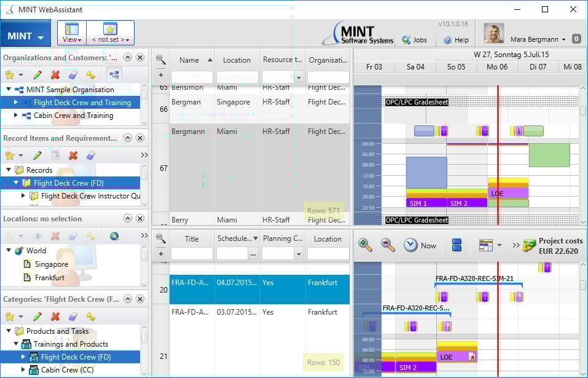Click the zoom out magnifier on timeline
The height and width of the screenshot is (378, 588).
click(x=387, y=245)
